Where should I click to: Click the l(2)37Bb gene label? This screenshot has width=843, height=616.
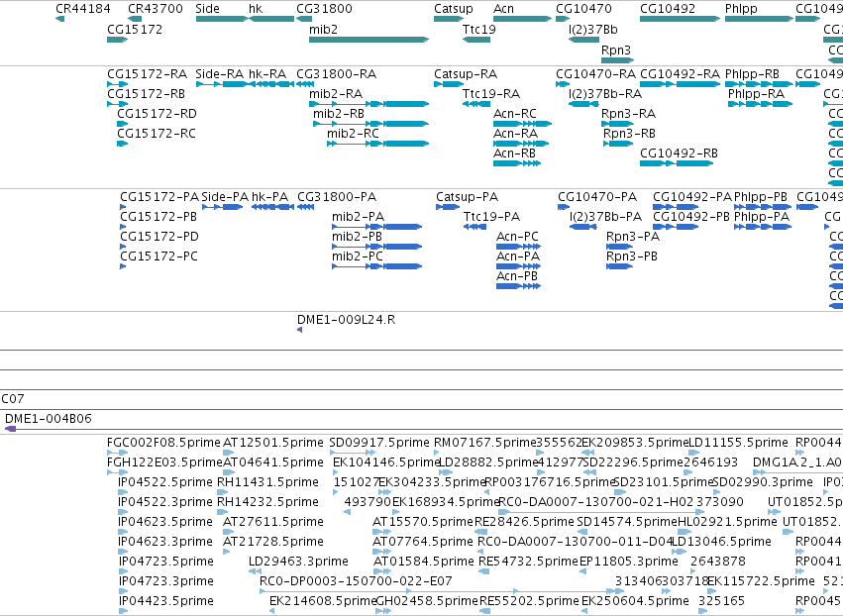[593, 29]
